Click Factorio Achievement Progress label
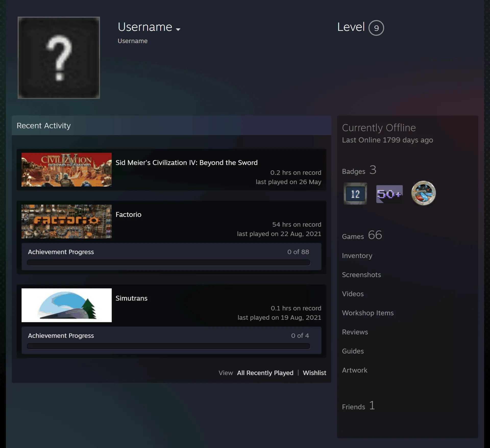This screenshot has height=448, width=490. coord(61,252)
